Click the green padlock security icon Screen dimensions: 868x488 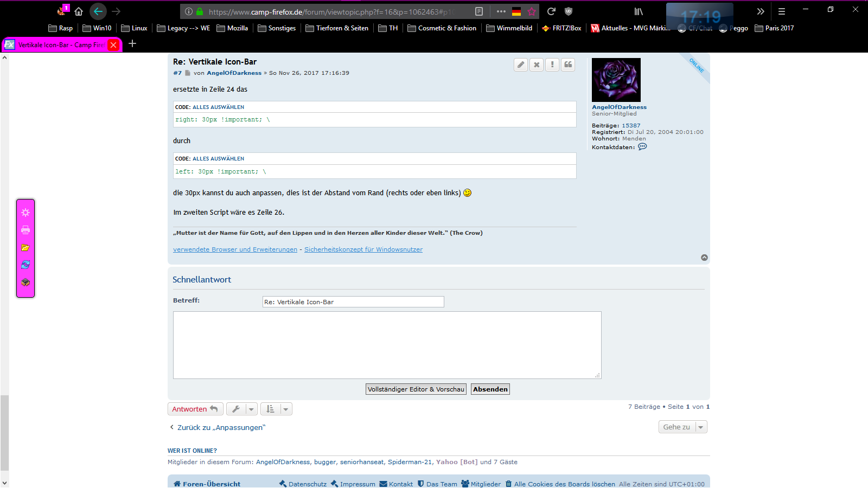pyautogui.click(x=200, y=11)
